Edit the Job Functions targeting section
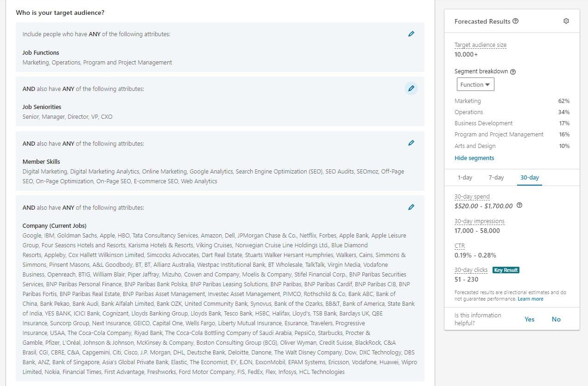Screen dimensions: 588x386 pos(411,34)
